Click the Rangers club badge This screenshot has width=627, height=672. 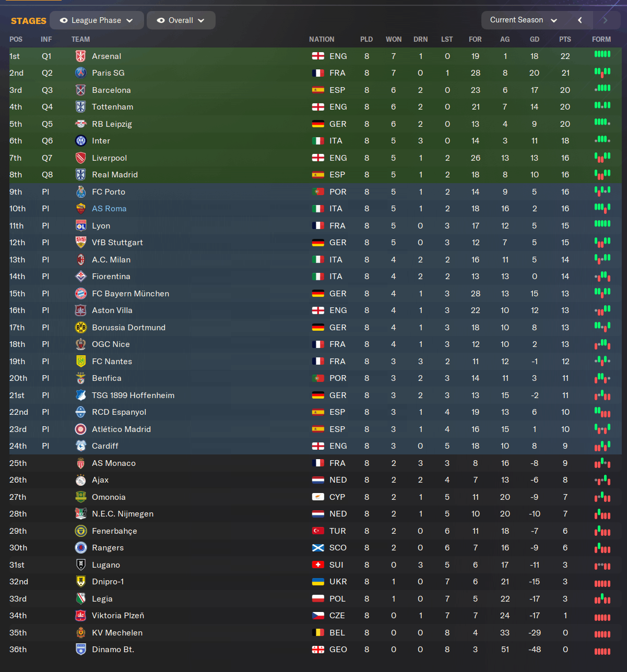(80, 548)
